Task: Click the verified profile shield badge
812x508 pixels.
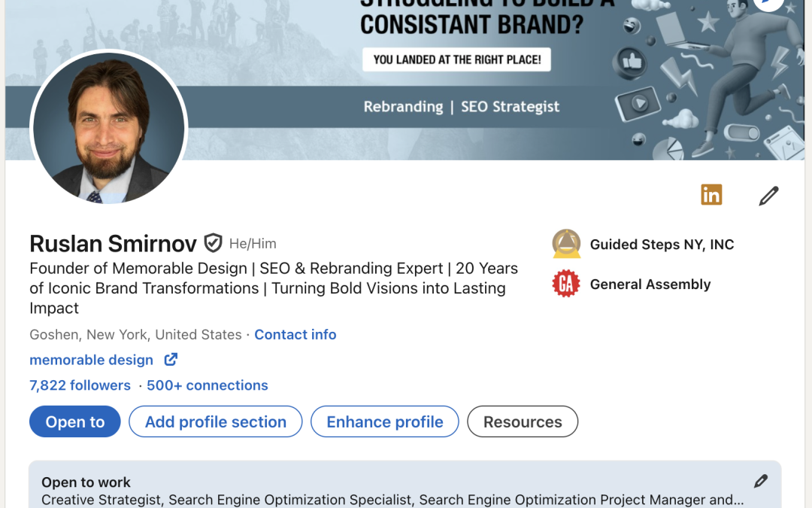Action: click(213, 242)
